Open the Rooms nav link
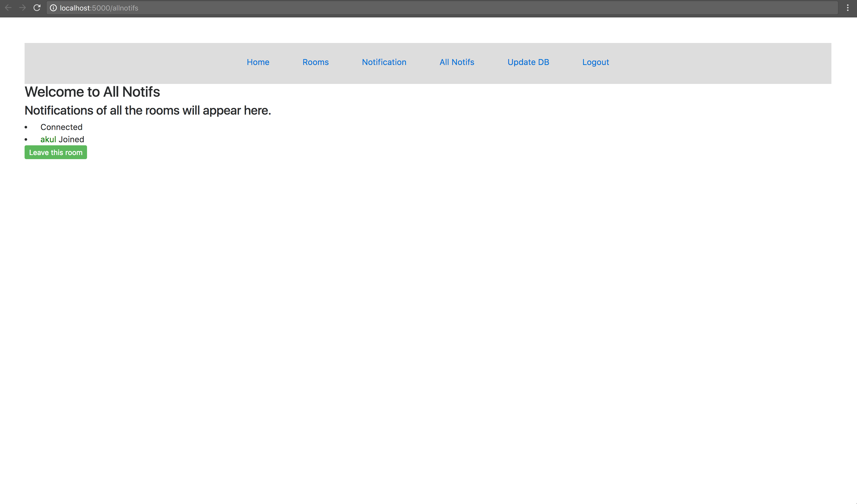 coord(315,62)
